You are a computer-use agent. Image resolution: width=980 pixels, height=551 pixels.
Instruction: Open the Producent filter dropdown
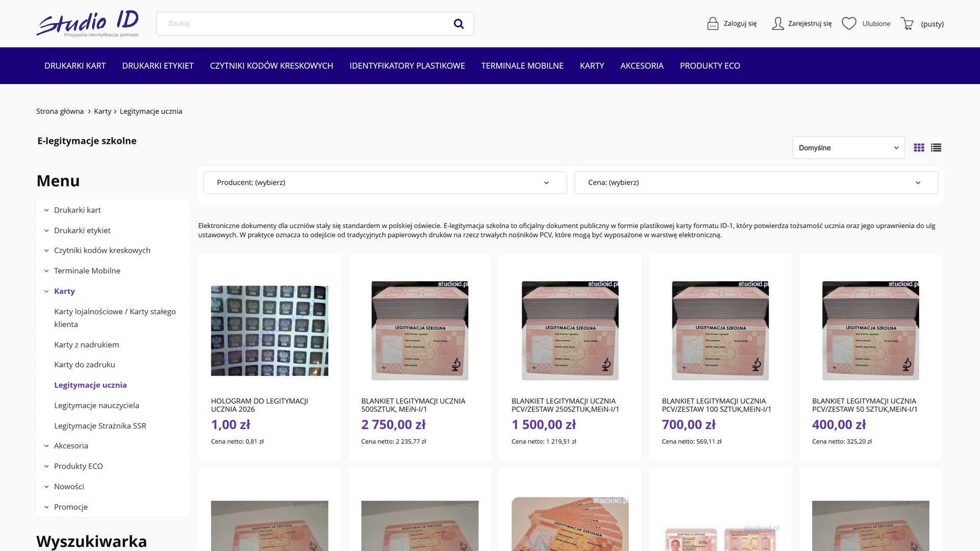[x=385, y=183]
